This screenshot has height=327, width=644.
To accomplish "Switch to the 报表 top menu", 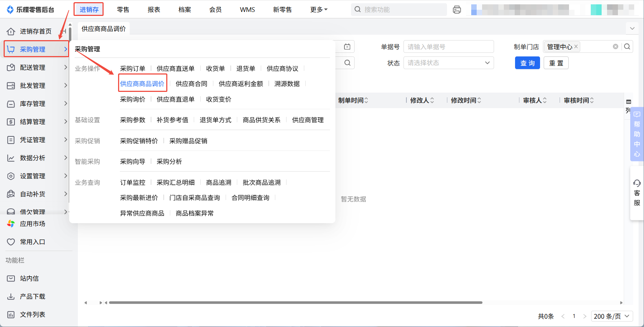I will 154,10.
